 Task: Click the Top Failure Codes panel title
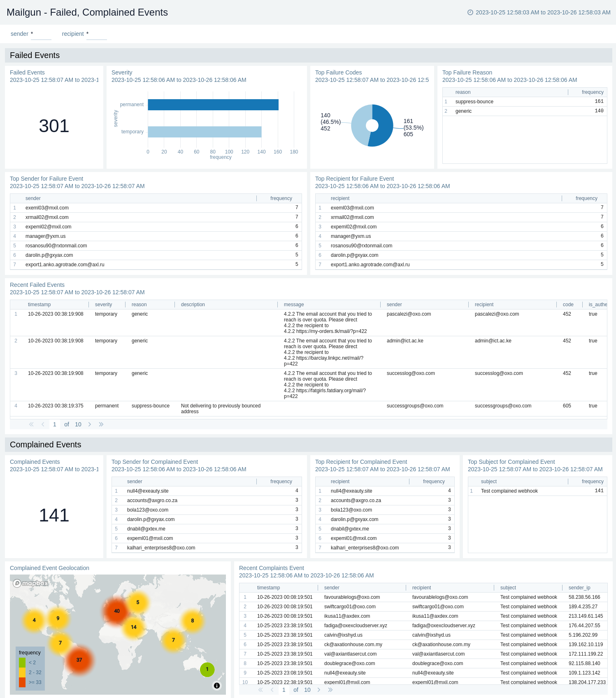coord(338,72)
